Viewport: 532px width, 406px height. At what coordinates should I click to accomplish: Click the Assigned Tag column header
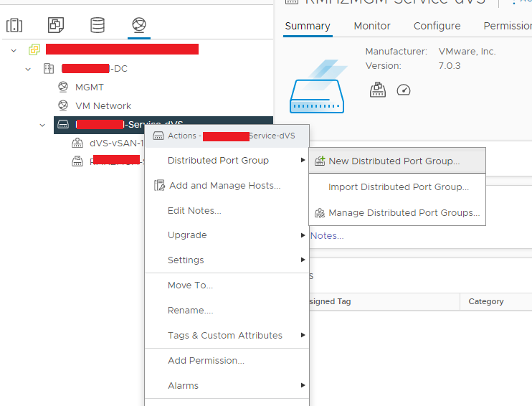[330, 301]
